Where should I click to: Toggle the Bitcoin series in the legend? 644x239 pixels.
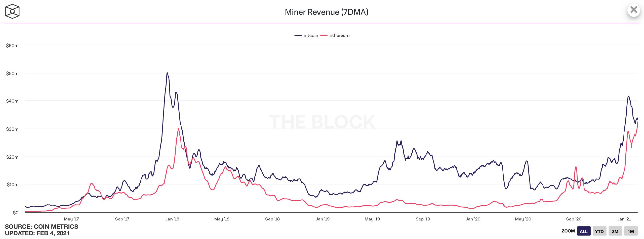(x=306, y=35)
